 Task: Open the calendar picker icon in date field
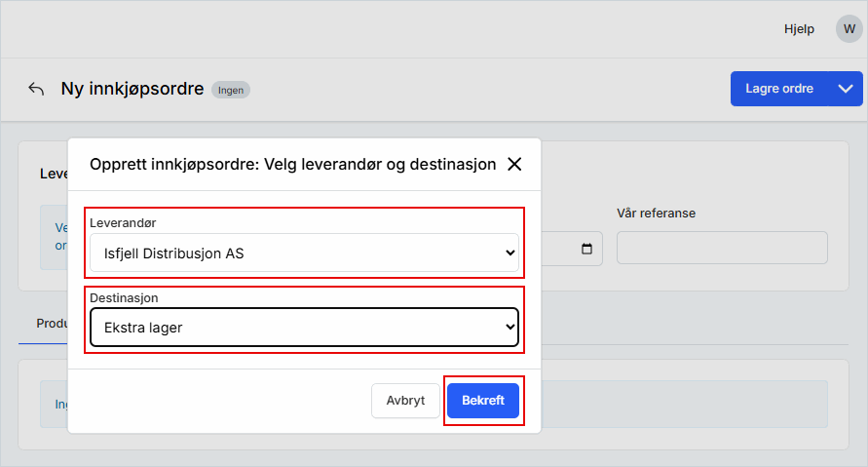(586, 249)
